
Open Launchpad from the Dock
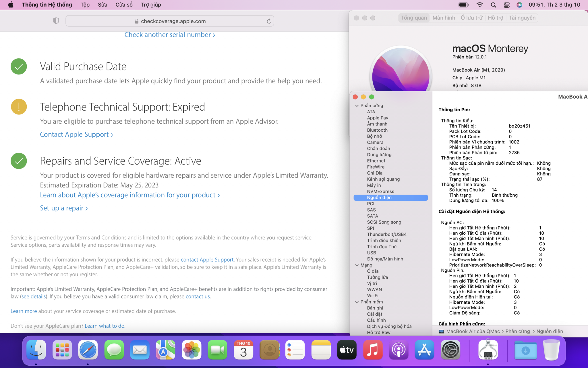coord(62,350)
